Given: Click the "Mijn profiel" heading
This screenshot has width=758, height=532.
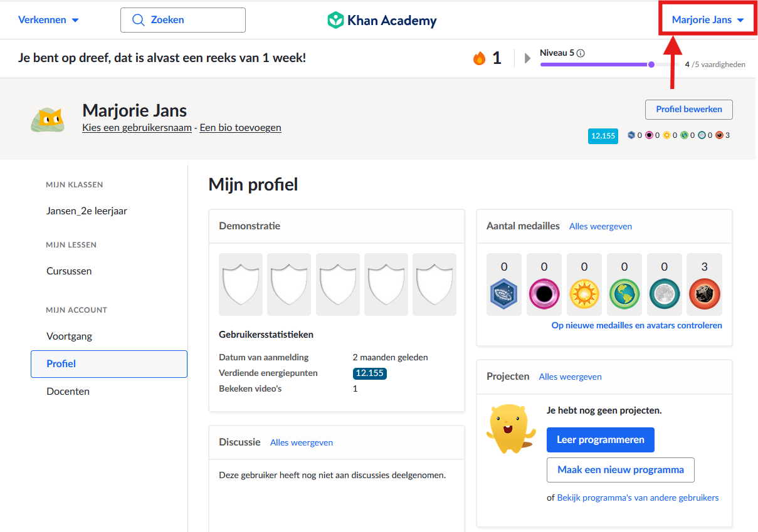Looking at the screenshot, I should pyautogui.click(x=253, y=185).
